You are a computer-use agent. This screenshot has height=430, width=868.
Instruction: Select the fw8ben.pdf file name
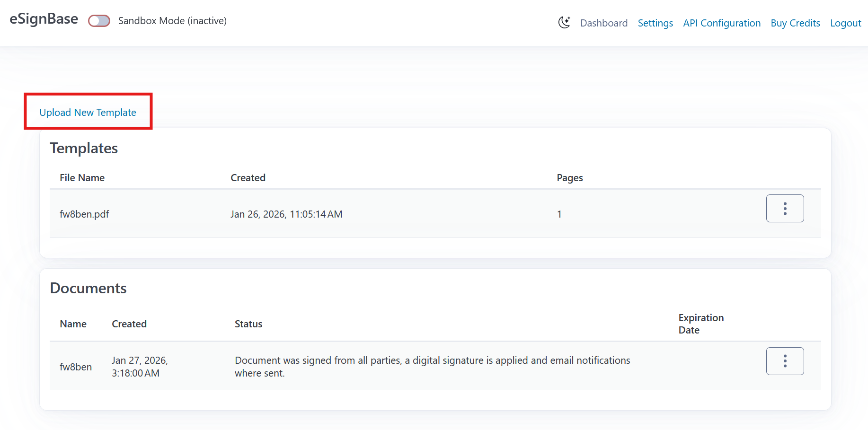click(84, 214)
